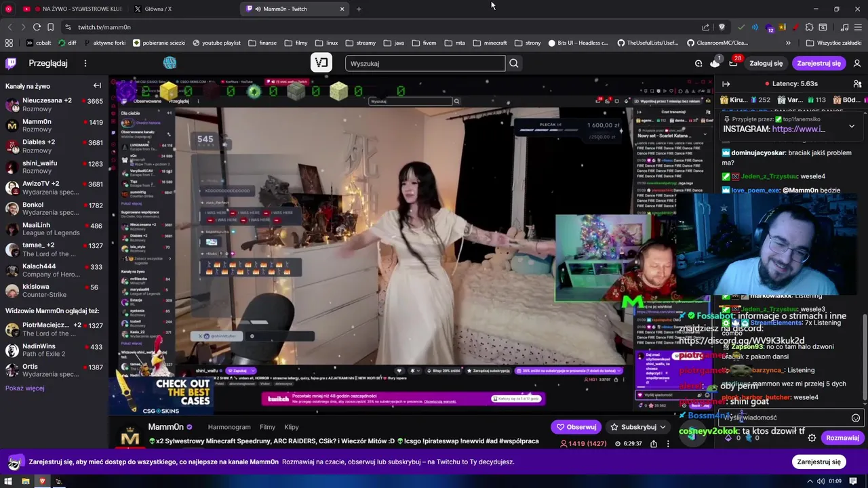Open the user account icon in header
Screen dimensions: 868x488
tap(857, 63)
